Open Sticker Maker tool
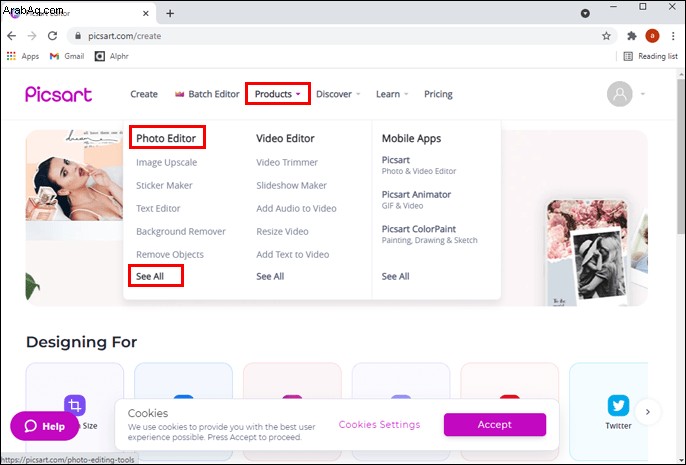The height and width of the screenshot is (465, 686). pos(164,185)
